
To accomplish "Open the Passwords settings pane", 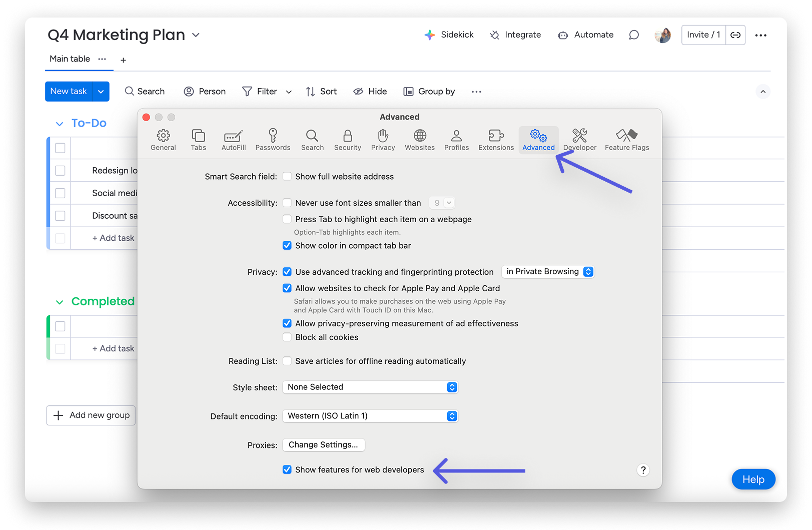I will (x=273, y=139).
